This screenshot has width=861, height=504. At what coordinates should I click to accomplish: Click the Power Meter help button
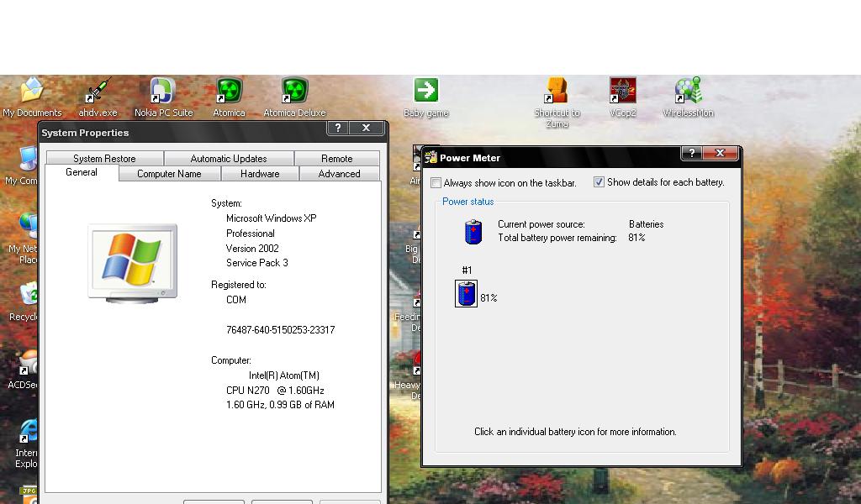point(691,153)
